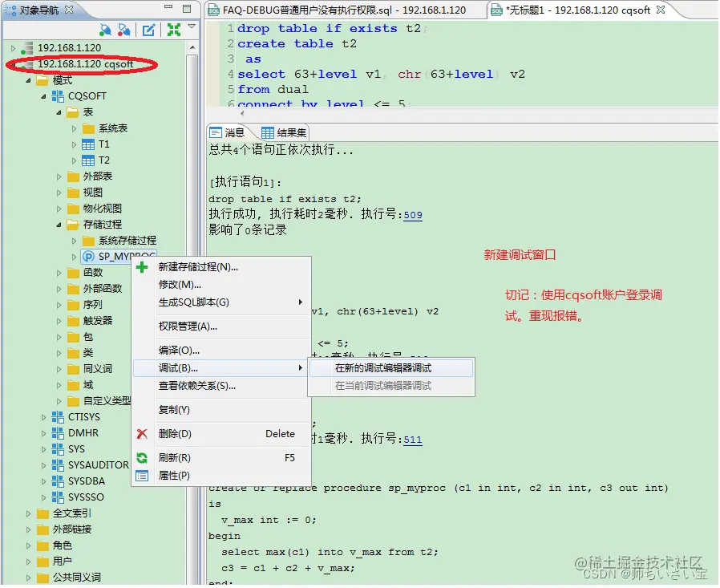Click navigator scrollbar up arrow

(192, 47)
